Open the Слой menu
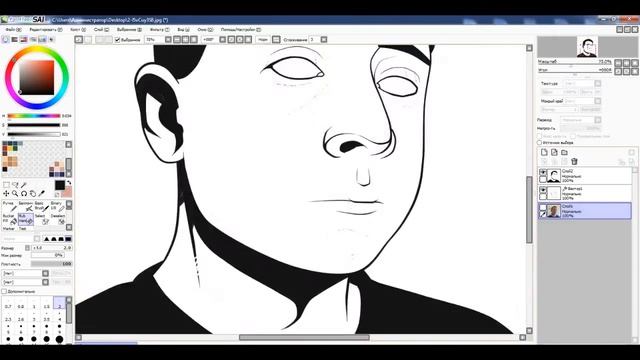Screen dimensions: 640x360 pyautogui.click(x=101, y=30)
